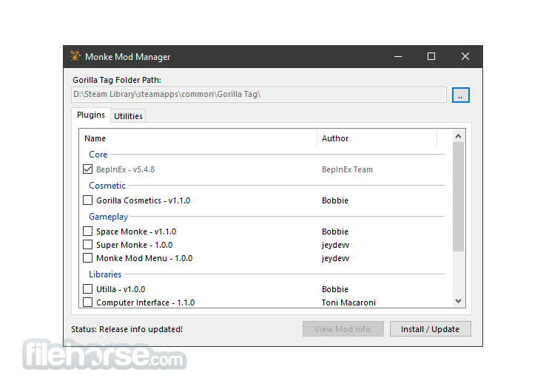
Task: Click the scrollbar up arrow
Action: coord(458,136)
